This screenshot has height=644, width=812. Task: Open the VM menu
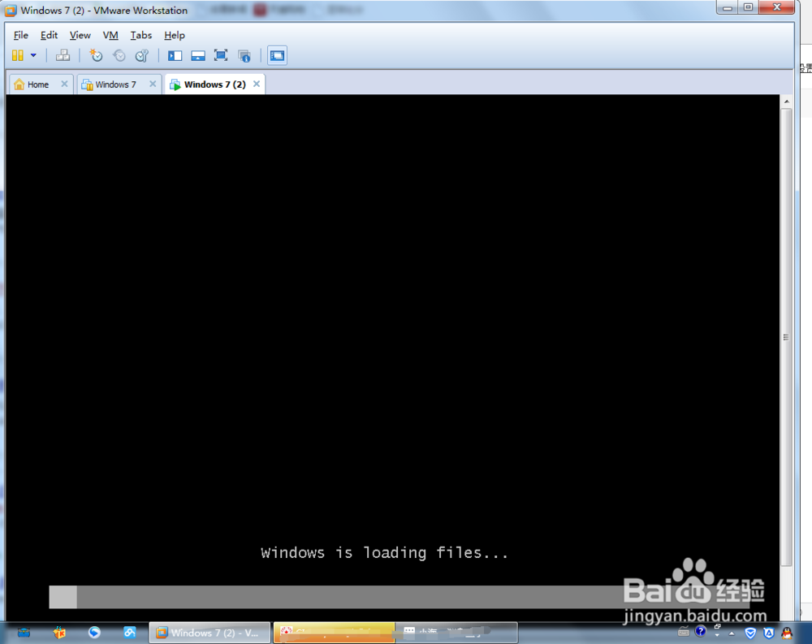[110, 35]
